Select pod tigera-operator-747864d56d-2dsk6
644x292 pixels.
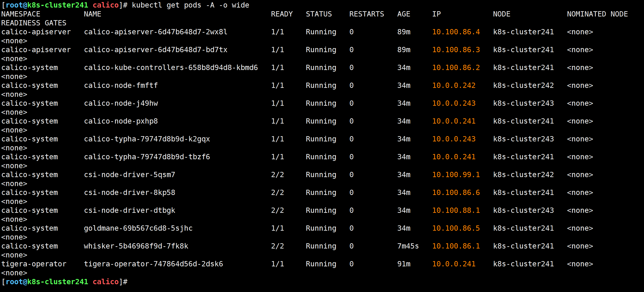pyautogui.click(x=153, y=264)
